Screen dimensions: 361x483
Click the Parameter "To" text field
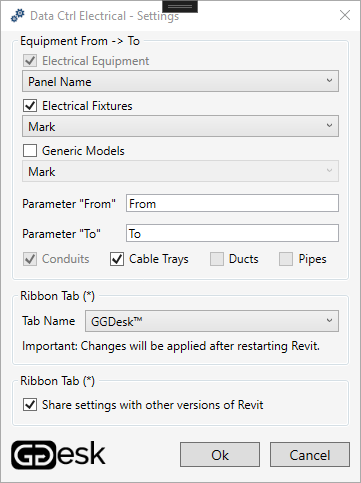pyautogui.click(x=232, y=233)
